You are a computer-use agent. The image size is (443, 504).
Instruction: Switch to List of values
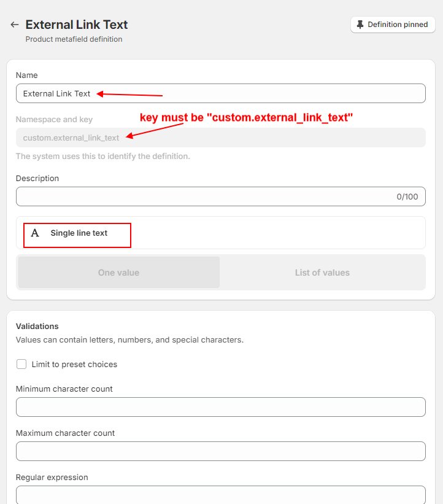pos(322,273)
